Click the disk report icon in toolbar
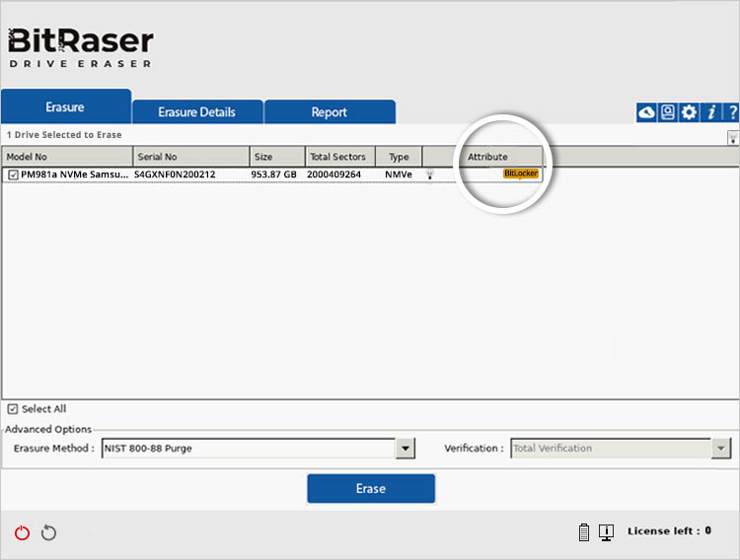Viewport: 740px width, 560px height. 668,112
